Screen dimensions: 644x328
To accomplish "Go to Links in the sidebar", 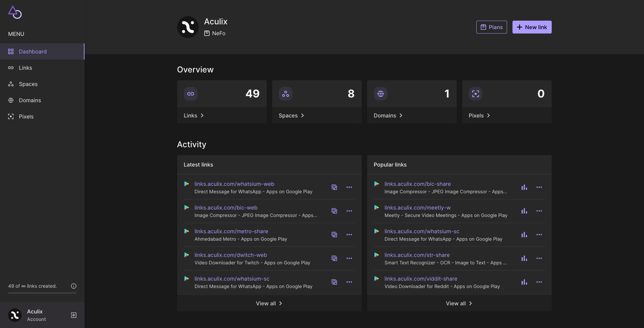I will pyautogui.click(x=42, y=68).
